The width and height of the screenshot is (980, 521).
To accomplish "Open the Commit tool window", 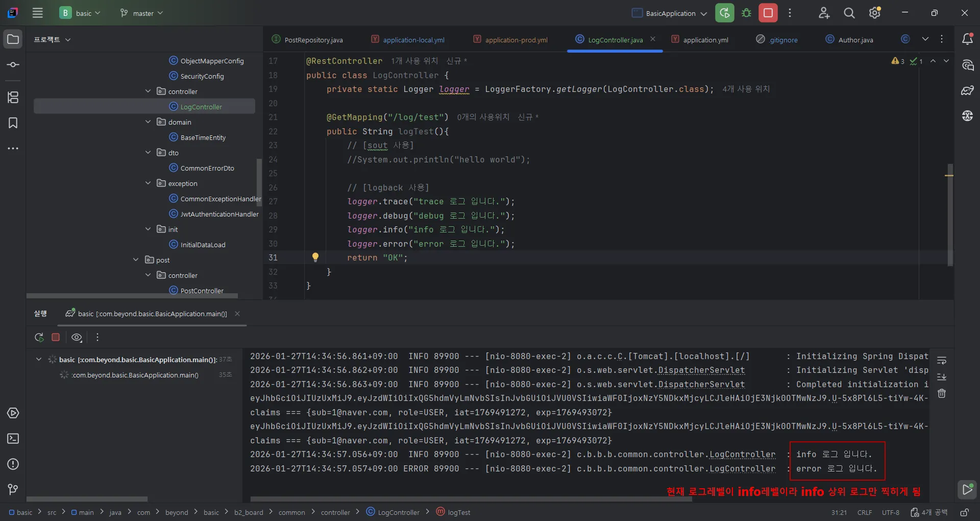I will (x=13, y=65).
